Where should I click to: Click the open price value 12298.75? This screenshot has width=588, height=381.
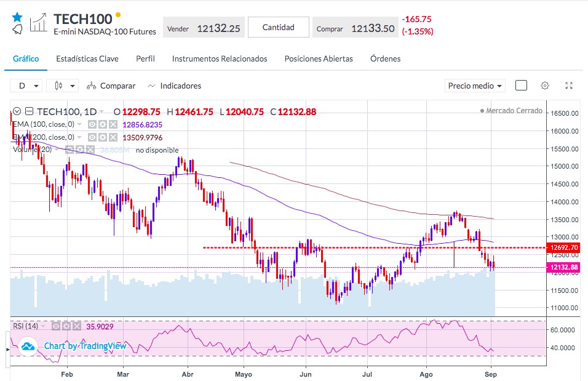coord(141,112)
